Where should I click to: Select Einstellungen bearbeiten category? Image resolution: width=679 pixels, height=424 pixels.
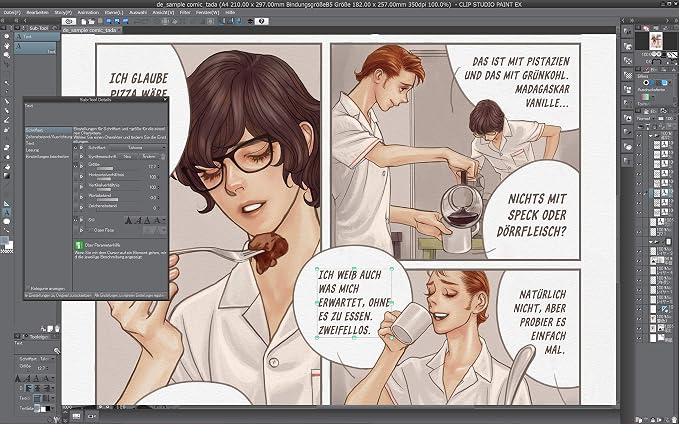(48, 156)
